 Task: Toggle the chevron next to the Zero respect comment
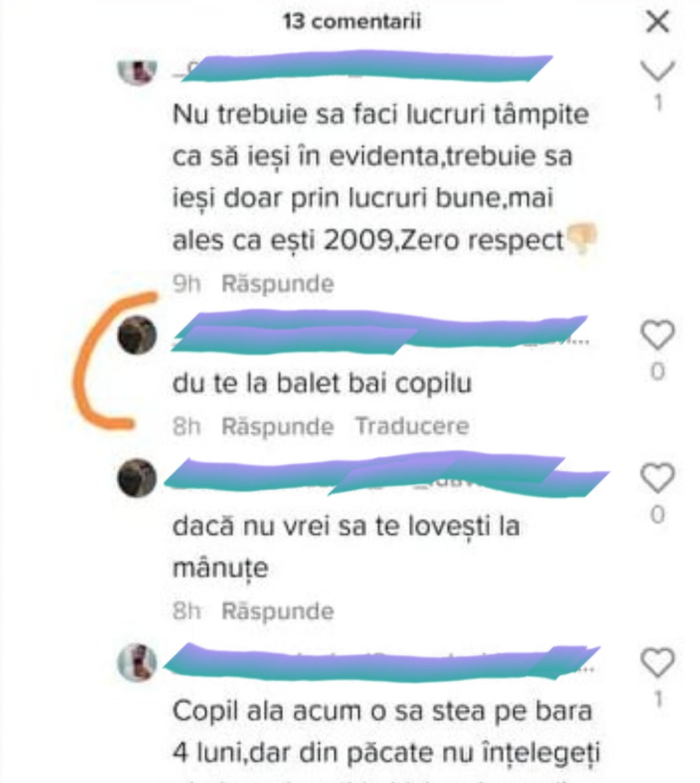coord(658,71)
